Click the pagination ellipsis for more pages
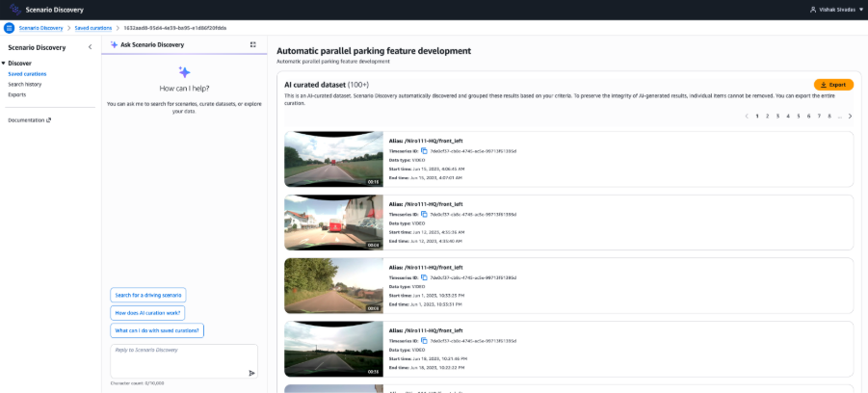The width and height of the screenshot is (868, 393). coord(840,117)
